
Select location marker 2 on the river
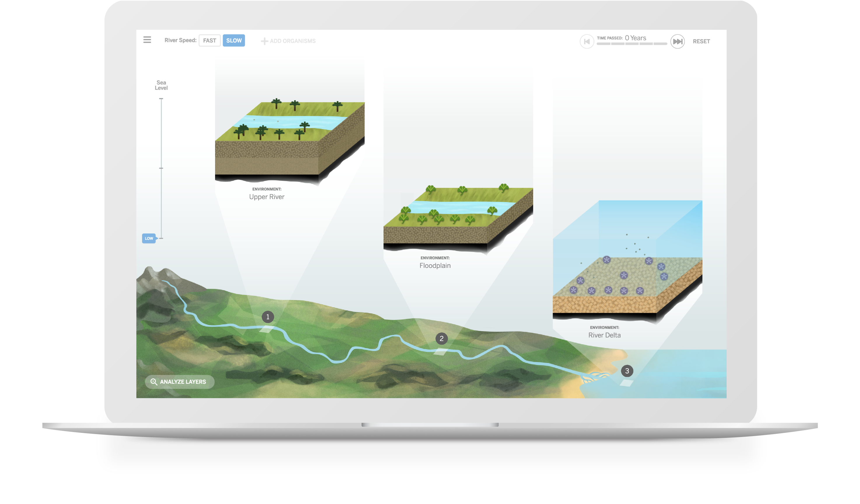point(442,339)
